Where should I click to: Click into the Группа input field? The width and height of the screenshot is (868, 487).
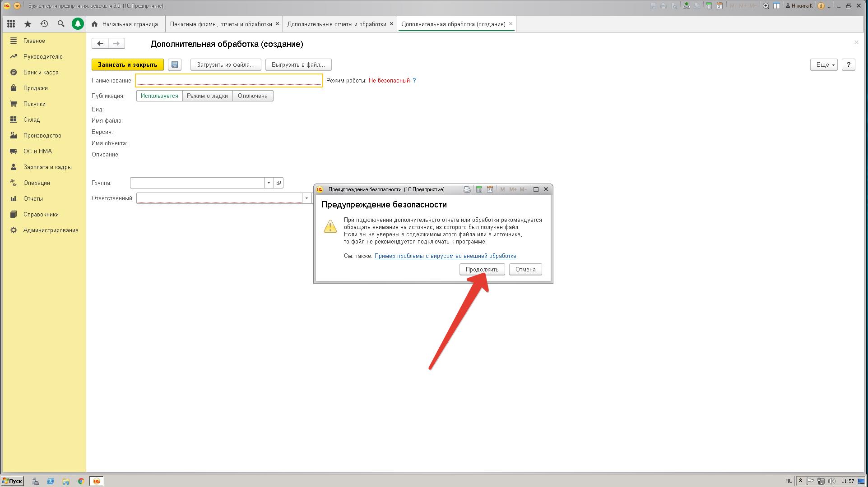pyautogui.click(x=197, y=183)
